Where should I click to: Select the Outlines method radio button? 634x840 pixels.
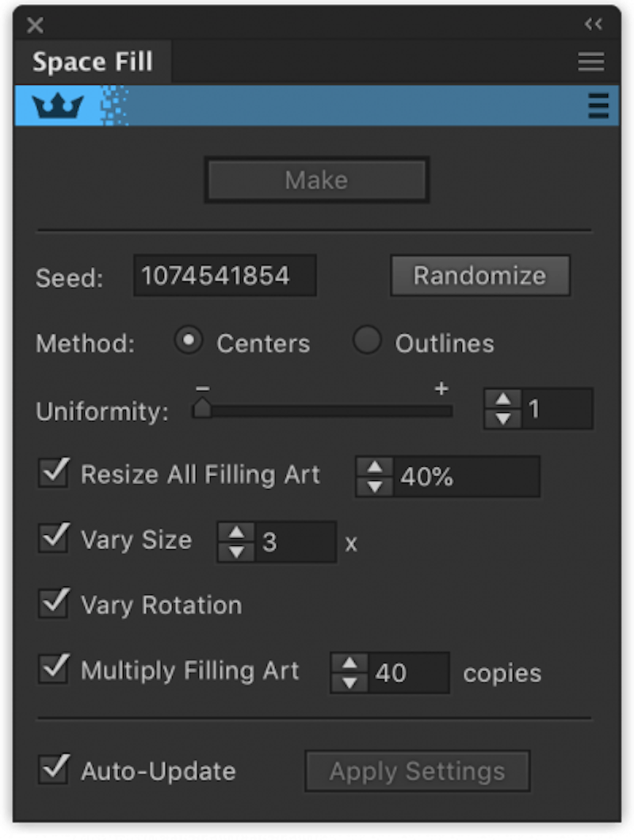click(367, 342)
